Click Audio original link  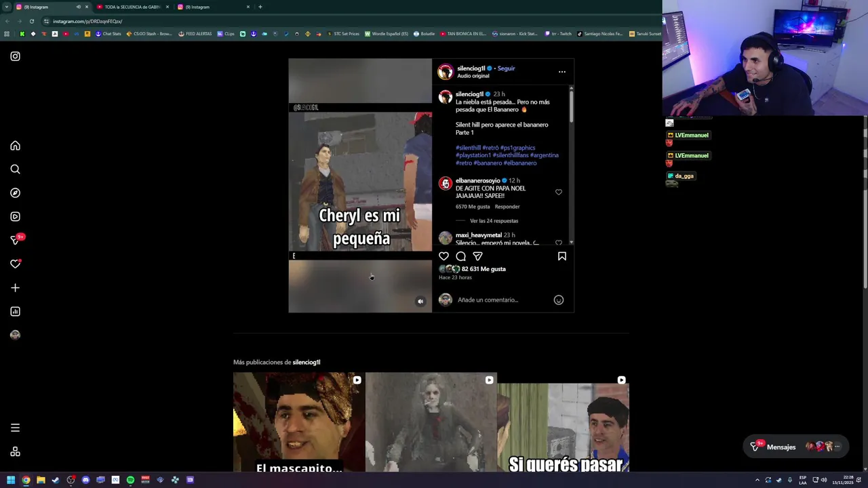pyautogui.click(x=473, y=76)
